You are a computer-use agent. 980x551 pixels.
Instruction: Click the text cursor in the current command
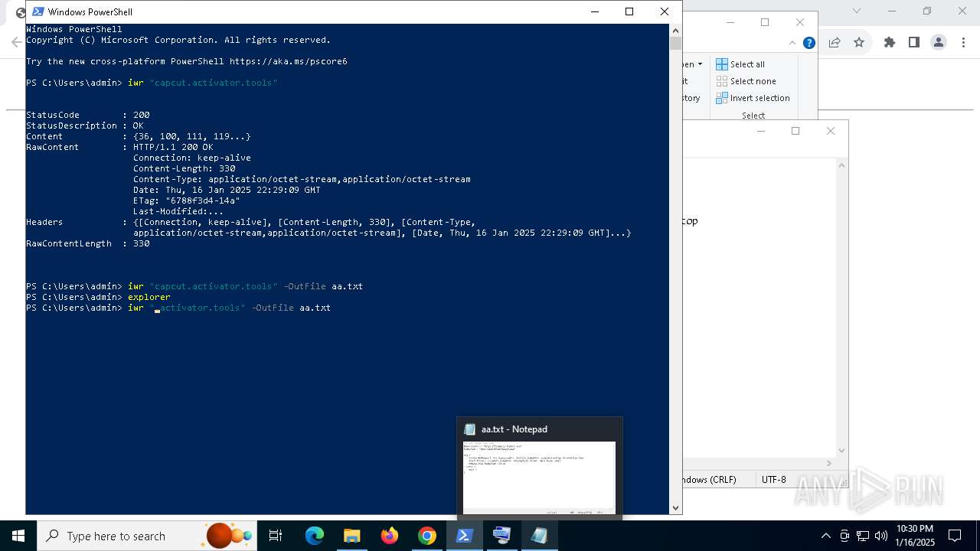coord(157,311)
